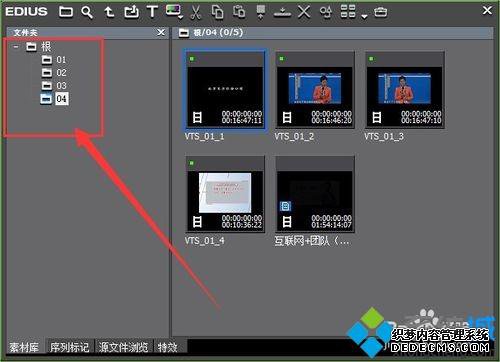The height and width of the screenshot is (362, 500).
Task: Close the folder tree pane
Action: (x=161, y=32)
